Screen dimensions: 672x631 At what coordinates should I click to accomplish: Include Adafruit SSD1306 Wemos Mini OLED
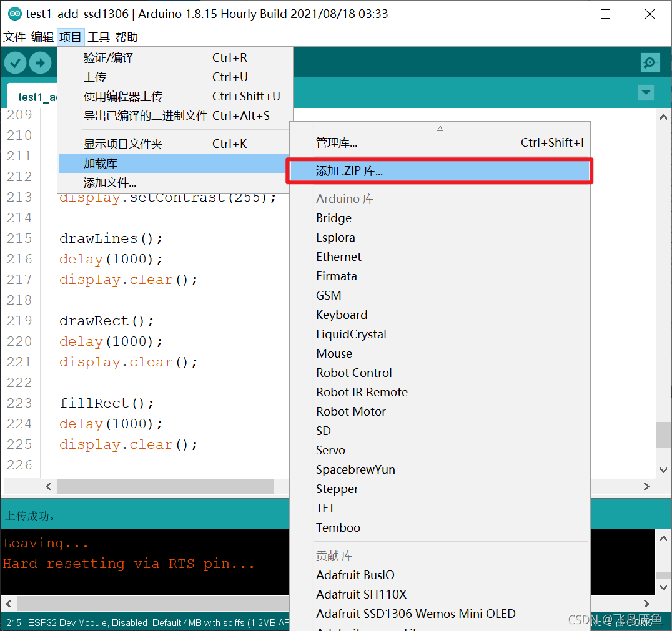(x=440, y=614)
